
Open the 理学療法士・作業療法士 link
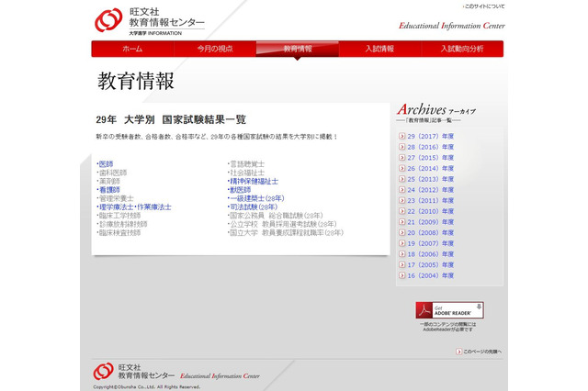(x=134, y=207)
